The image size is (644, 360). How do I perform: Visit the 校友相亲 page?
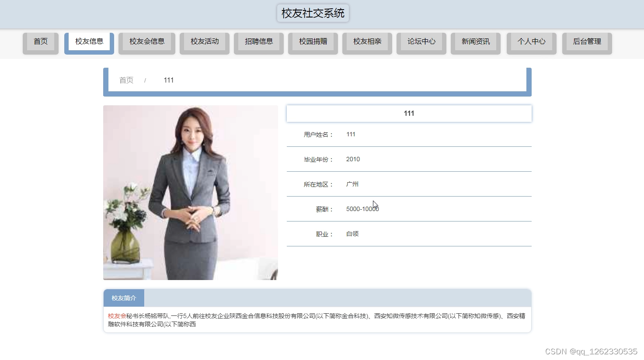367,41
